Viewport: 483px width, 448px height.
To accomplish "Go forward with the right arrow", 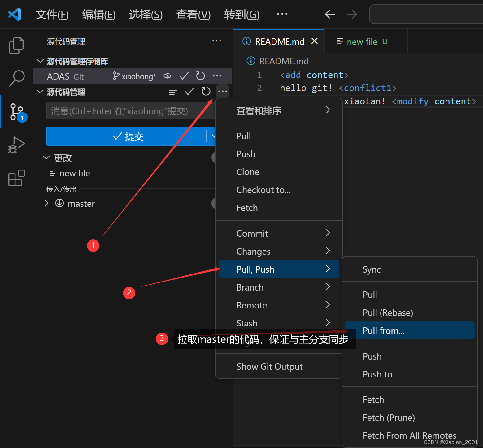I will [x=352, y=14].
